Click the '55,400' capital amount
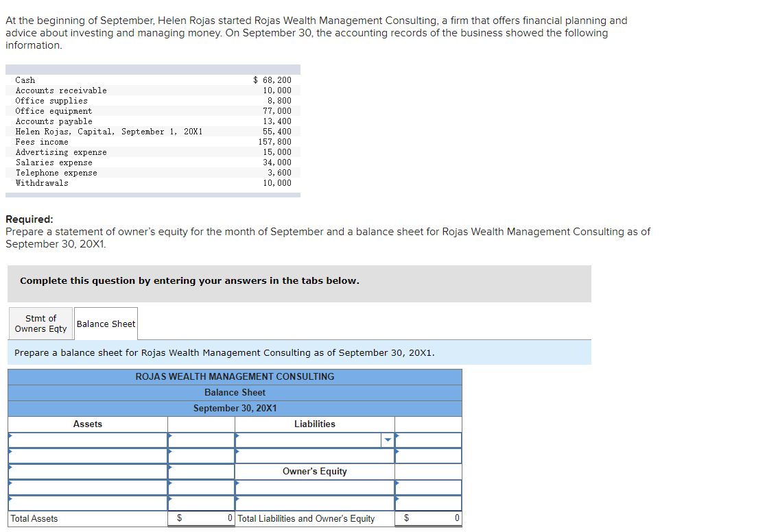767x532 pixels. [x=277, y=132]
